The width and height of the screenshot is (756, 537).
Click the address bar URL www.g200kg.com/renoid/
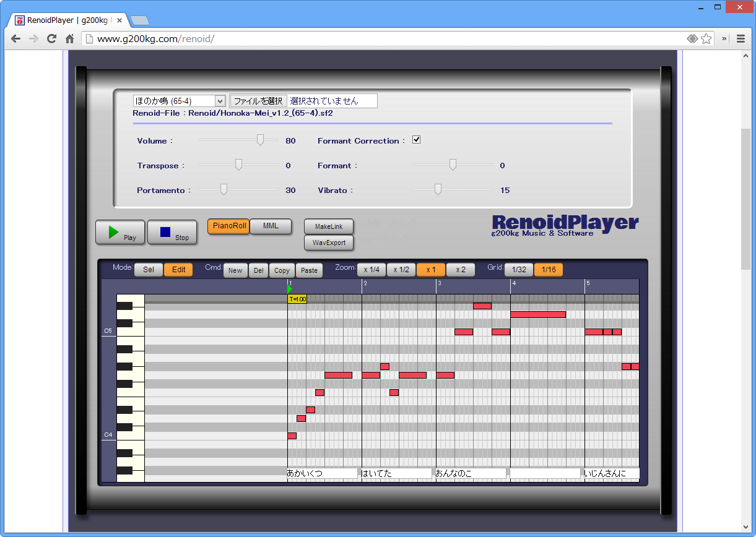pos(155,39)
